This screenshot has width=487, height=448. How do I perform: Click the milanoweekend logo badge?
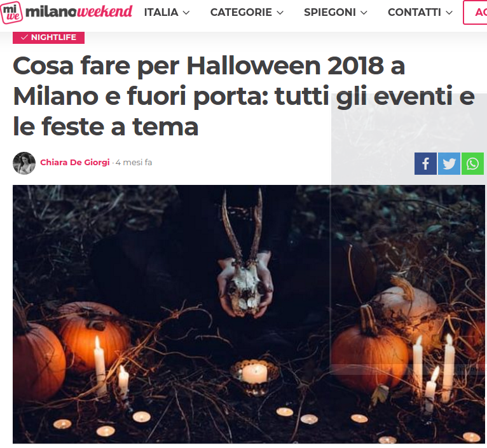click(11, 13)
